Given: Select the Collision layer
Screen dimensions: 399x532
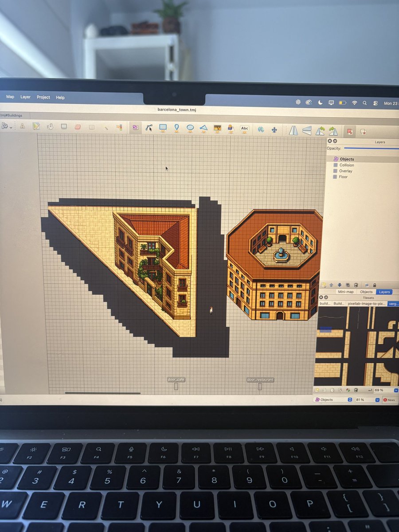Looking at the screenshot, I should coord(361,165).
